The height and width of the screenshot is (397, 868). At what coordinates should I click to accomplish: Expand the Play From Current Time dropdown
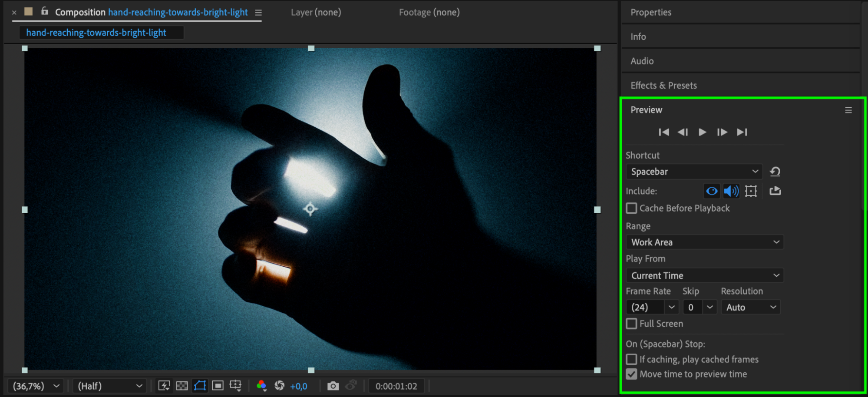point(704,275)
